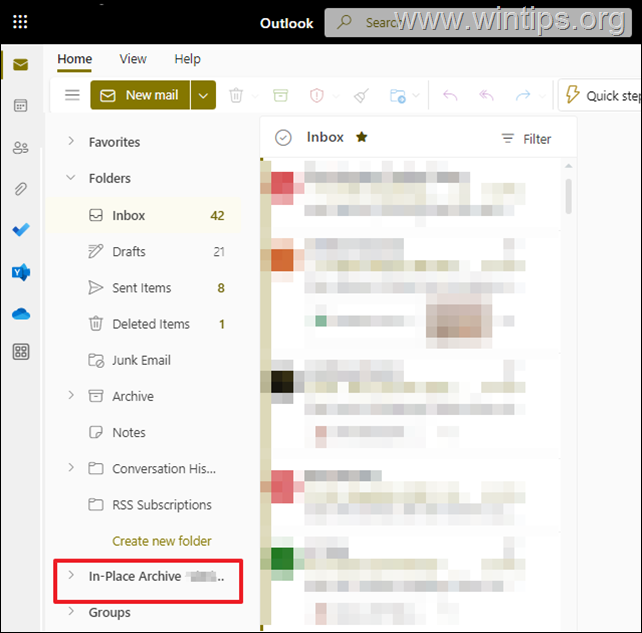642x633 pixels.
Task: Click the Archive toolbar icon
Action: point(280,95)
